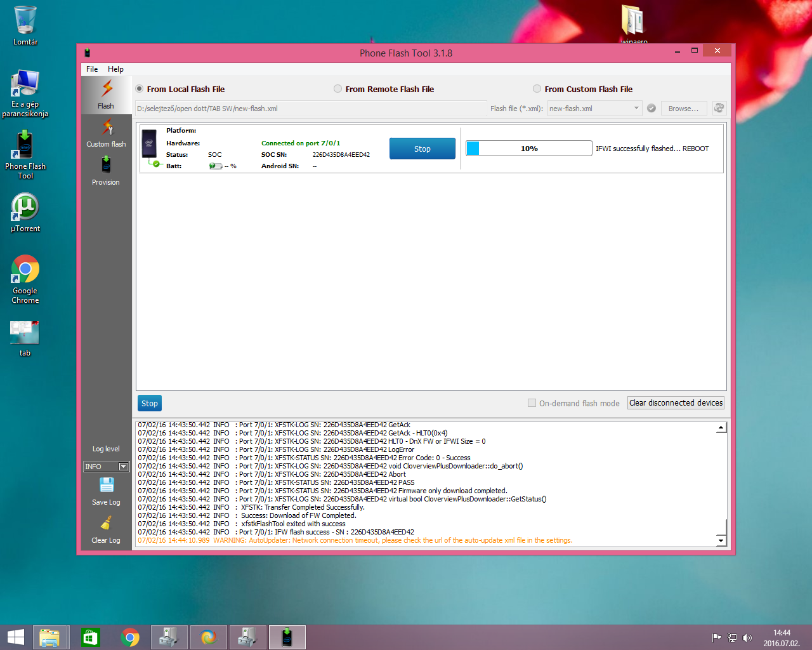Click the log scrollbar down arrow

pos(721,541)
